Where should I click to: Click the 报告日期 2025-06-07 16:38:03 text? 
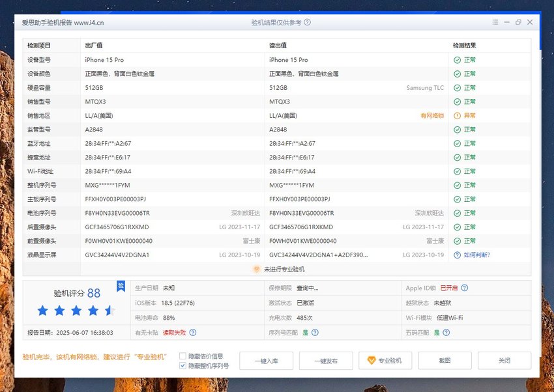point(70,333)
